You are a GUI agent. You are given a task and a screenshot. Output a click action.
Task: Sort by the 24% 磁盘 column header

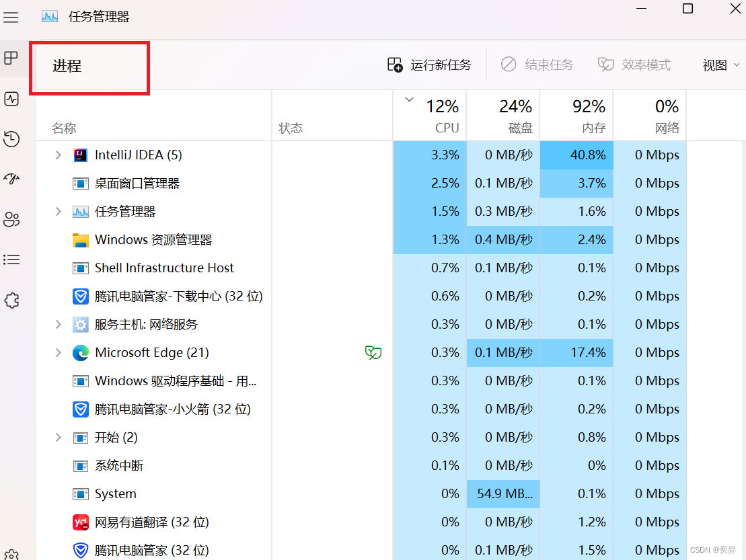503,116
